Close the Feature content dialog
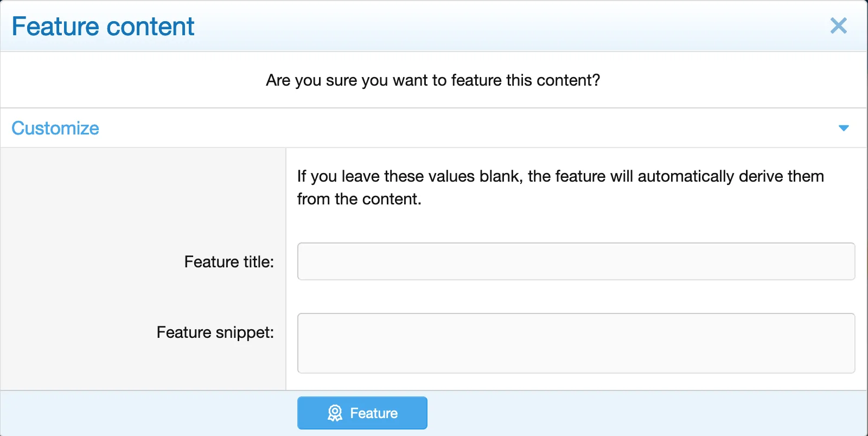Image resolution: width=868 pixels, height=436 pixels. 838,25
